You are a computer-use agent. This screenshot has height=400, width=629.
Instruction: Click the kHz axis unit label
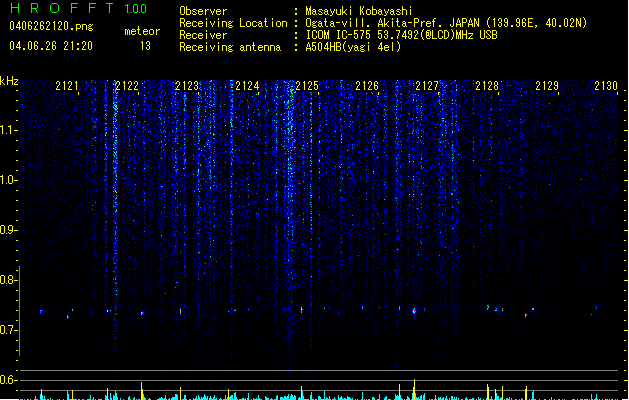[9, 81]
